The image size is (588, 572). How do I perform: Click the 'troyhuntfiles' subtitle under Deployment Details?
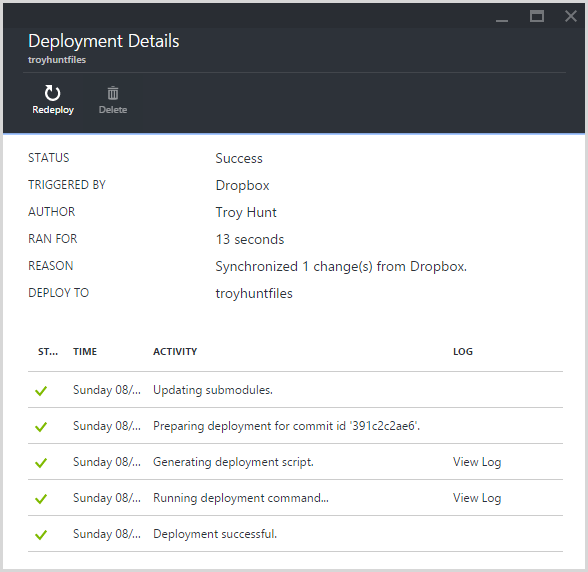pyautogui.click(x=57, y=60)
